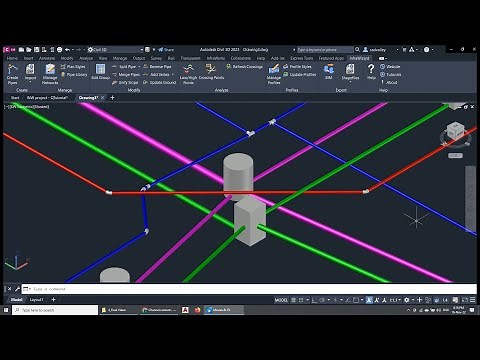Add a new drawing tab with plus button

(x=112, y=98)
